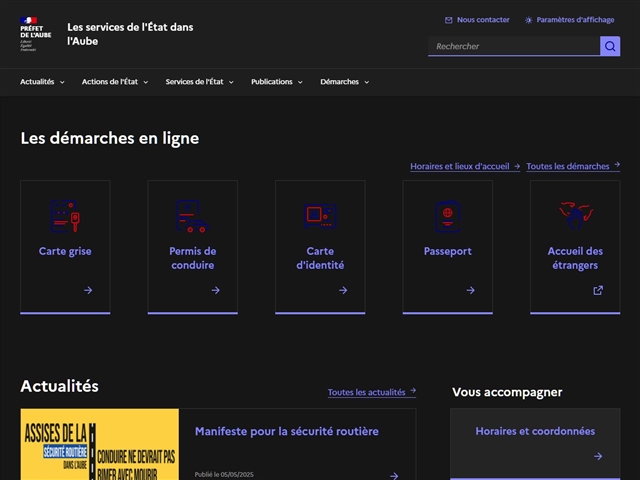
Task: Open the Démarches navigation menu
Action: coord(344,82)
